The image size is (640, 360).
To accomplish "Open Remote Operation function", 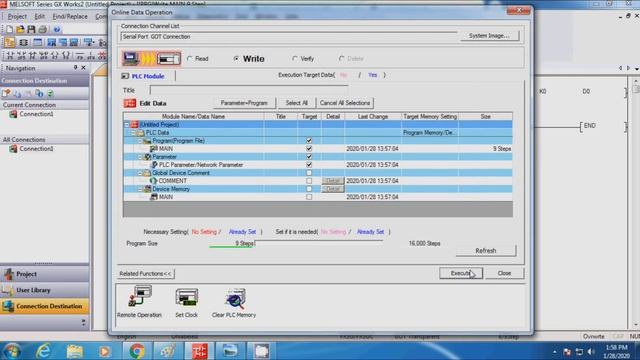I will click(x=139, y=302).
